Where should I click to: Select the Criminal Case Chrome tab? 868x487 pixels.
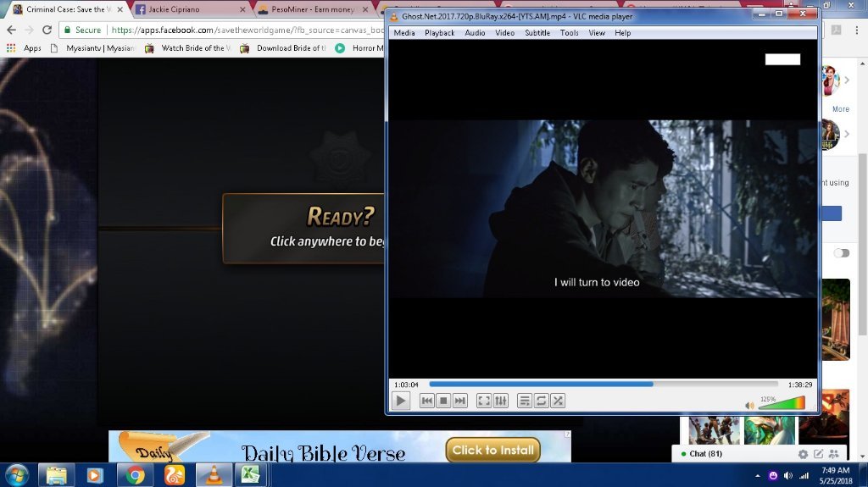66,9
